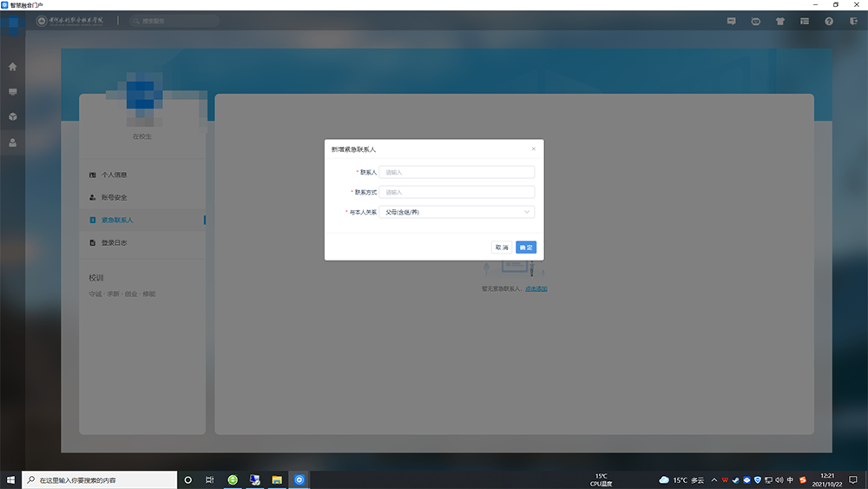Screen dimensions: 868x489
Task: Open the monitor icon in left sidebar
Action: tap(12, 91)
